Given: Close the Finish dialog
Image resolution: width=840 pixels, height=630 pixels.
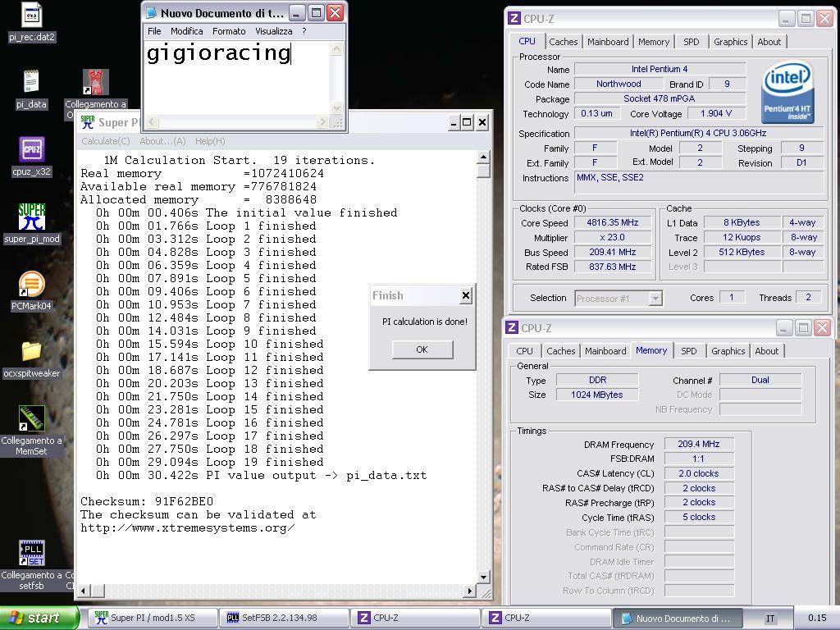Looking at the screenshot, I should [x=466, y=295].
